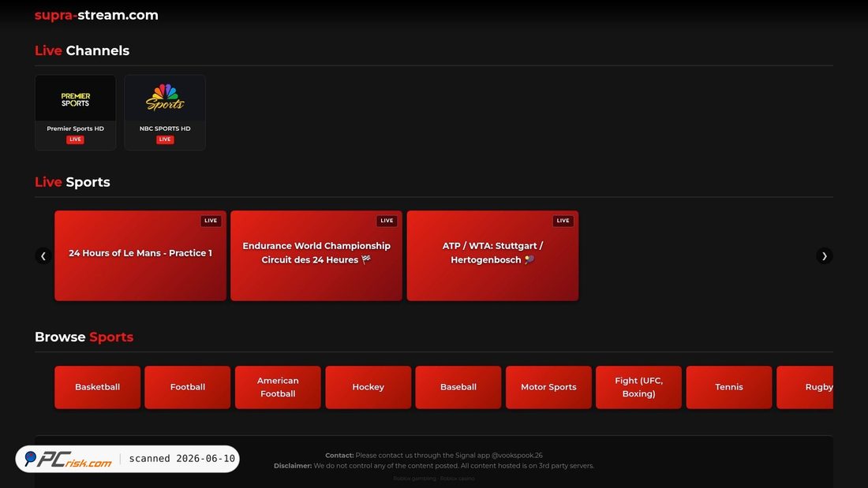
Task: Click LIVE badge under Premier Sports HD
Action: [75, 140]
